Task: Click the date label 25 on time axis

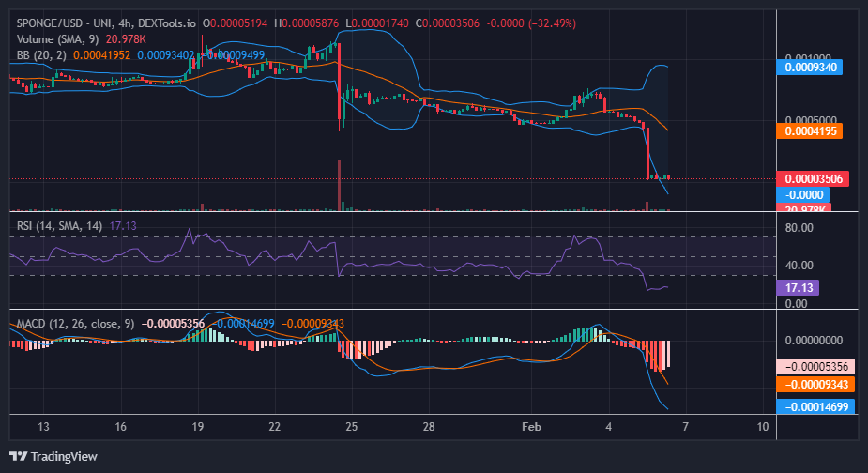Action: pyautogui.click(x=352, y=427)
